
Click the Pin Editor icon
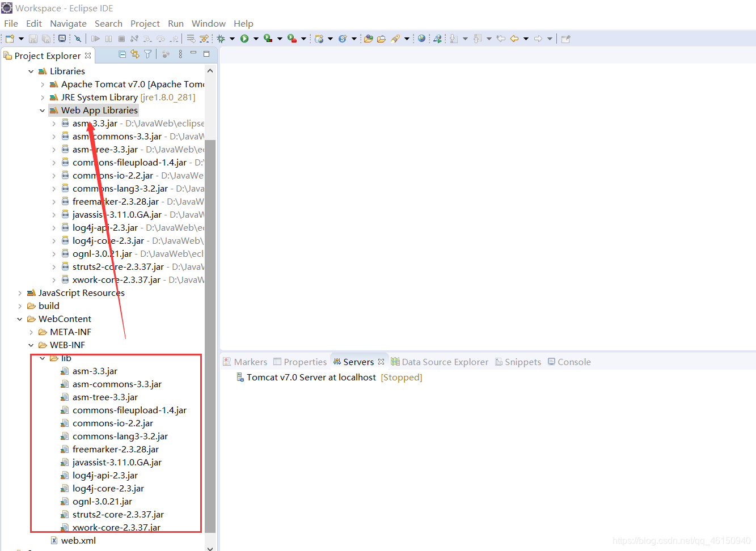coord(565,39)
